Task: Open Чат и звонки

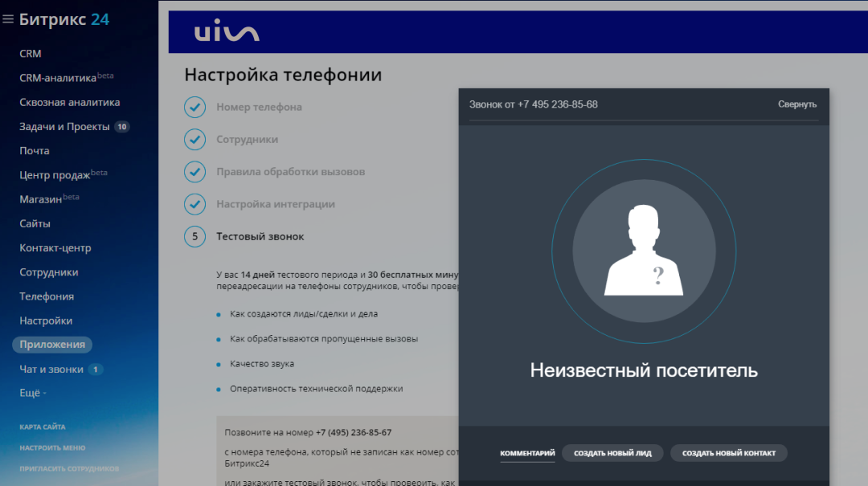Action: tap(51, 370)
